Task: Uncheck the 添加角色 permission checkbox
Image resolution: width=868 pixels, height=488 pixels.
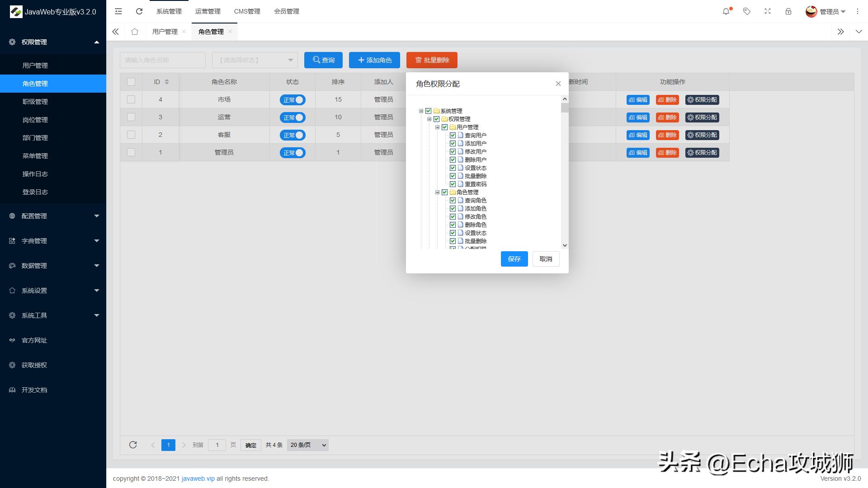Action: pyautogui.click(x=453, y=209)
